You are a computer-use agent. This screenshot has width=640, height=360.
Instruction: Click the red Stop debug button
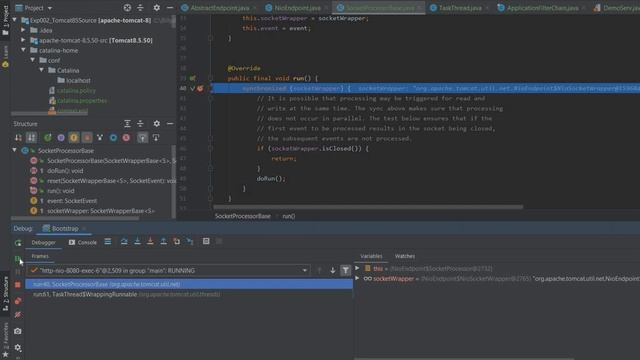[x=18, y=285]
